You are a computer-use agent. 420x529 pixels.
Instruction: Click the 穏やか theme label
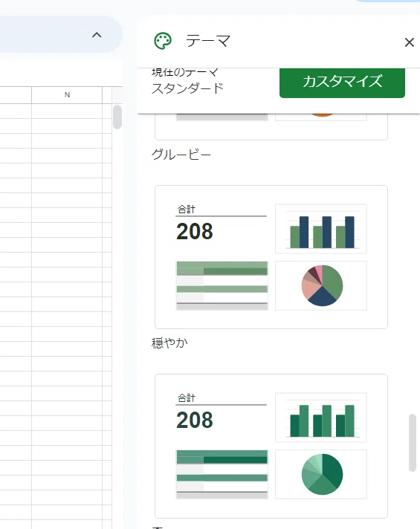[x=169, y=343]
